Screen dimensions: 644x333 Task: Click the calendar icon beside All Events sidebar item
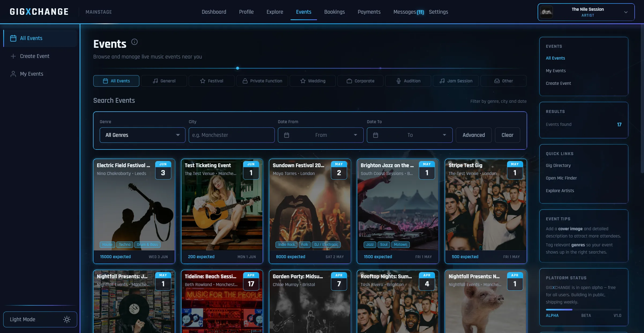(x=13, y=38)
